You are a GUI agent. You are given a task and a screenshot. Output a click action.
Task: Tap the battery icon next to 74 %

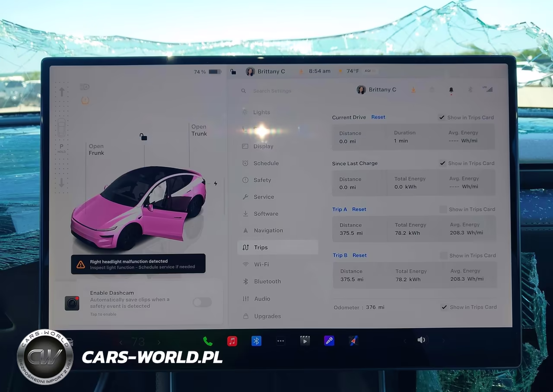[x=215, y=72]
